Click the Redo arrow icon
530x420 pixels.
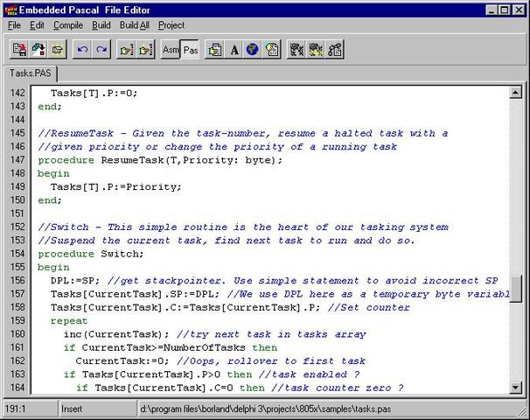click(x=101, y=50)
